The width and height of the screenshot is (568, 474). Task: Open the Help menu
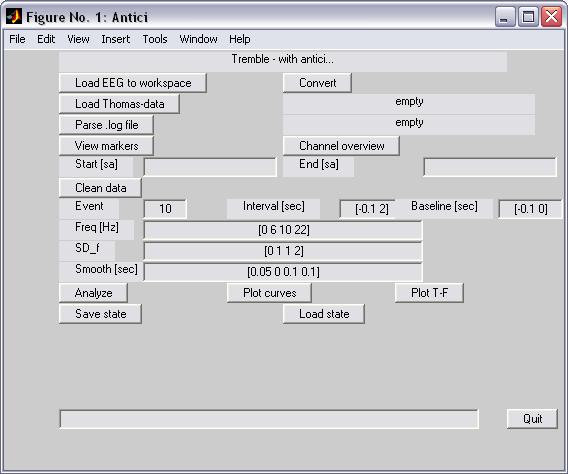click(x=239, y=39)
